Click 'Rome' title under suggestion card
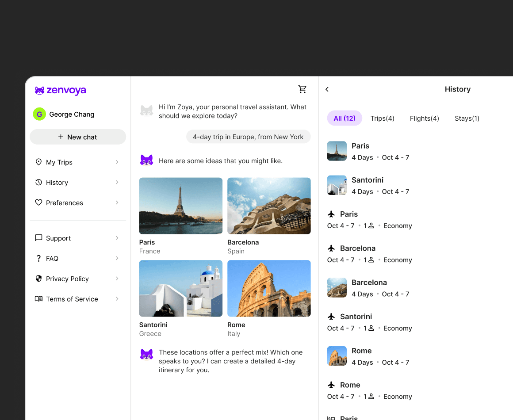The width and height of the screenshot is (513, 420). tap(236, 325)
